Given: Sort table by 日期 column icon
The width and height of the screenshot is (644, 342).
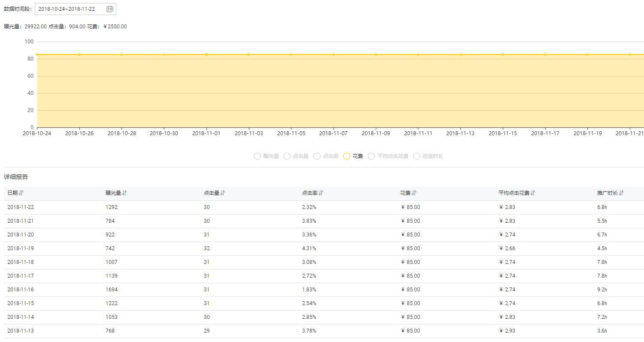Looking at the screenshot, I should tap(21, 193).
